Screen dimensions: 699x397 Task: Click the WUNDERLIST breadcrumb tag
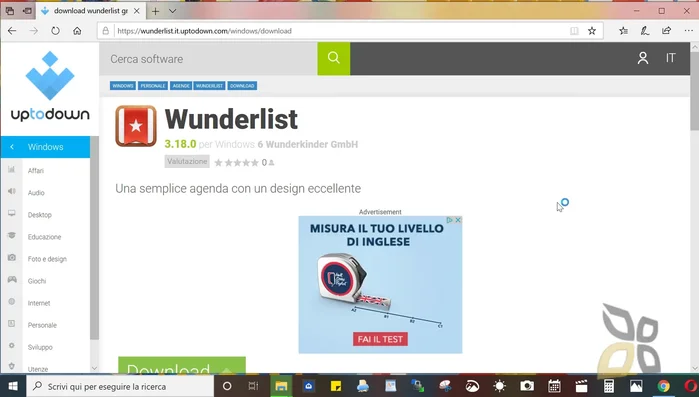(210, 86)
